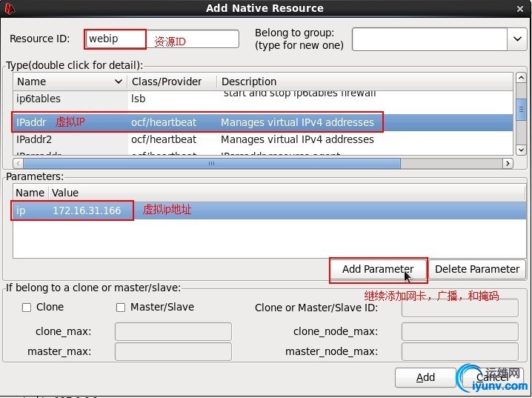Viewport: 532px width, 398px height.
Task: Click the Add Parameter button
Action: point(378,269)
